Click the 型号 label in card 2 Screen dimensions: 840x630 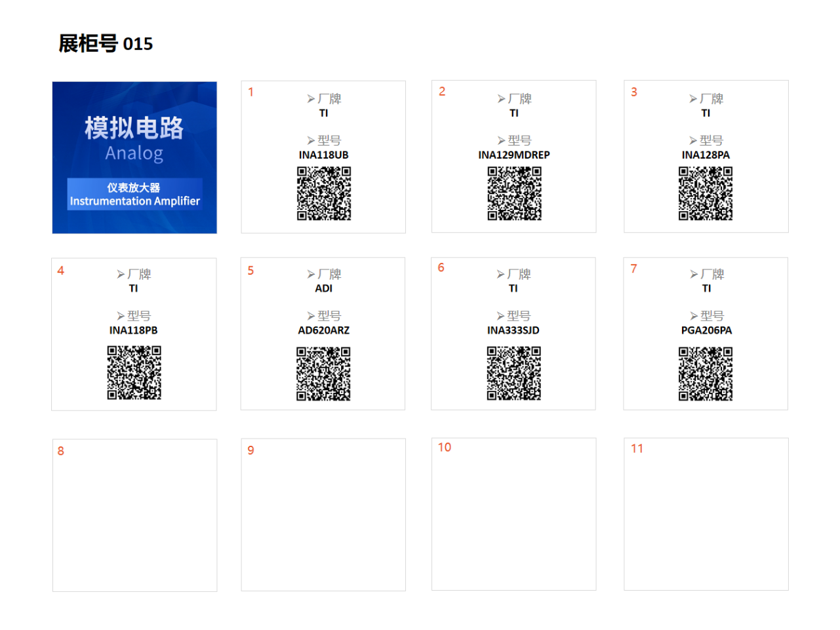(x=514, y=140)
